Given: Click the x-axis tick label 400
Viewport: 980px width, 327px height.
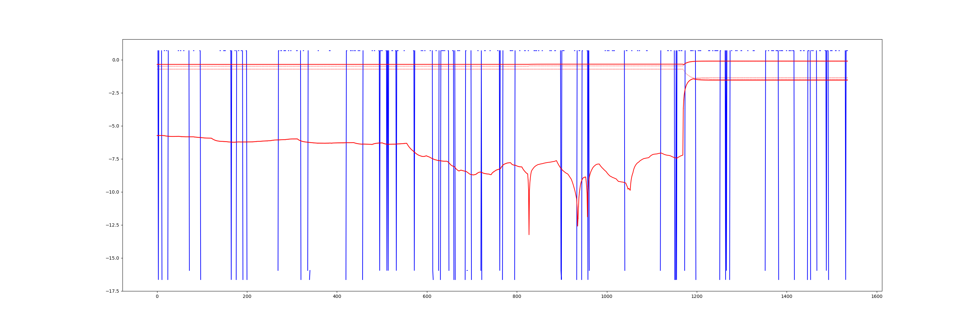Looking at the screenshot, I should [337, 297].
